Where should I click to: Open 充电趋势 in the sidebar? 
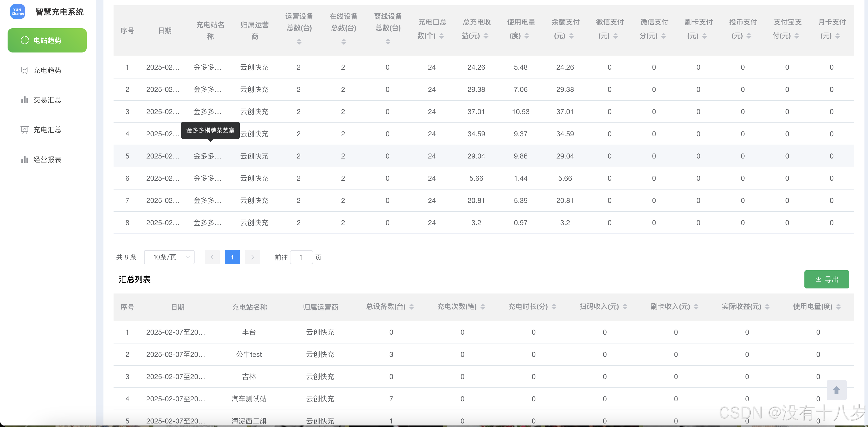(x=47, y=70)
